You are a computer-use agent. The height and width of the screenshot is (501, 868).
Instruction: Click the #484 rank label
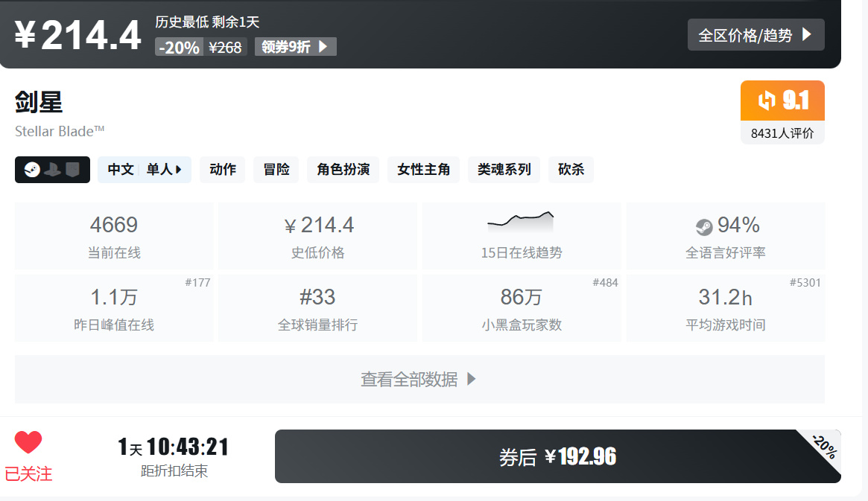pyautogui.click(x=605, y=283)
